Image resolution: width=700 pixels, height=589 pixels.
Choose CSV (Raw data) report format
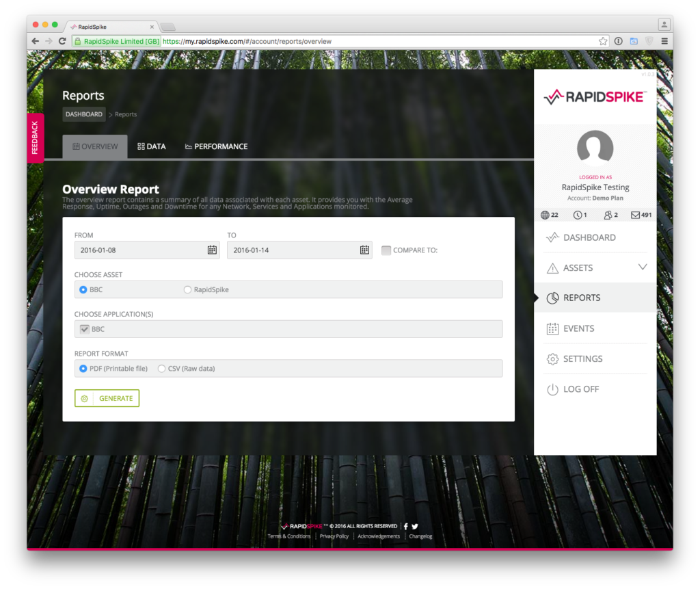pyautogui.click(x=161, y=368)
